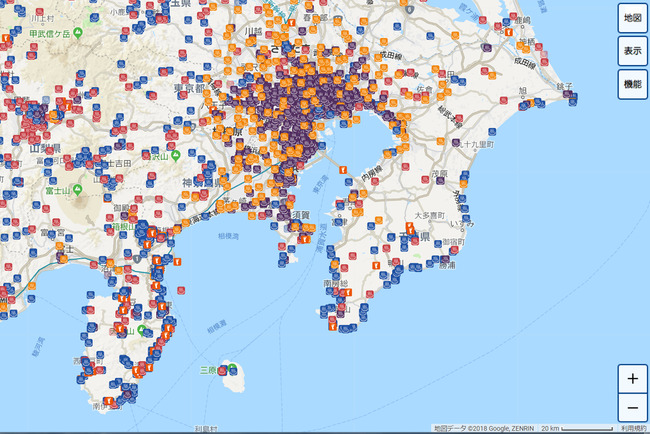Open the 表示 display menu

[x=632, y=50]
